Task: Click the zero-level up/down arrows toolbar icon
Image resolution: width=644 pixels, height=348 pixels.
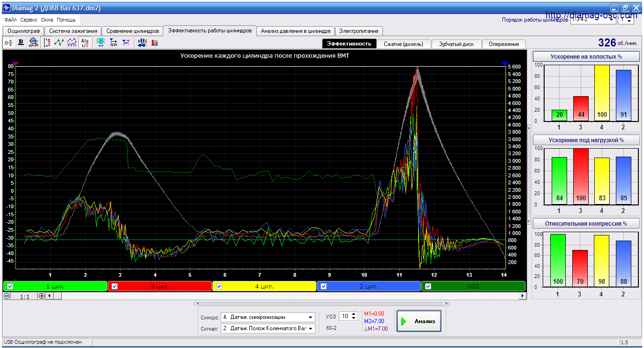Action: point(9,43)
